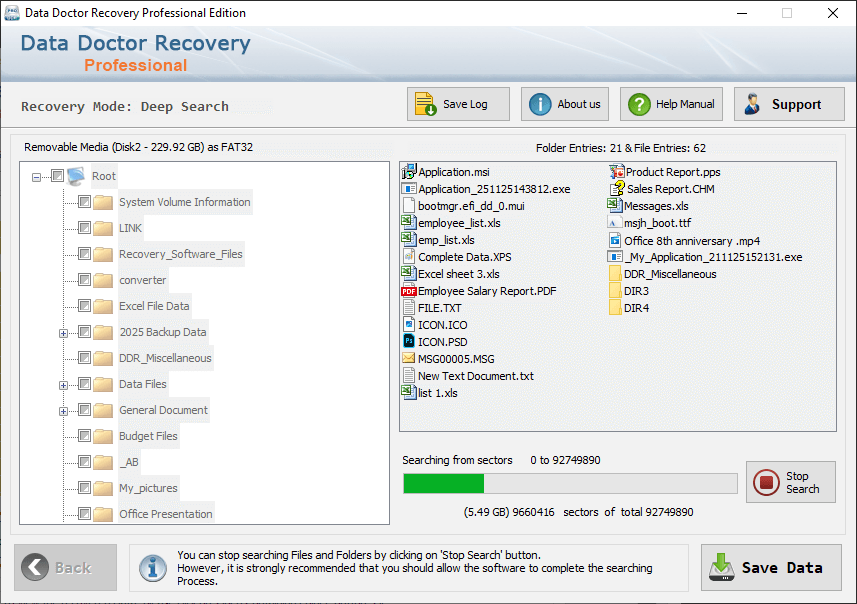This screenshot has height=604, width=857.
Task: Click the Complete Data.XPS file name
Action: tap(465, 257)
